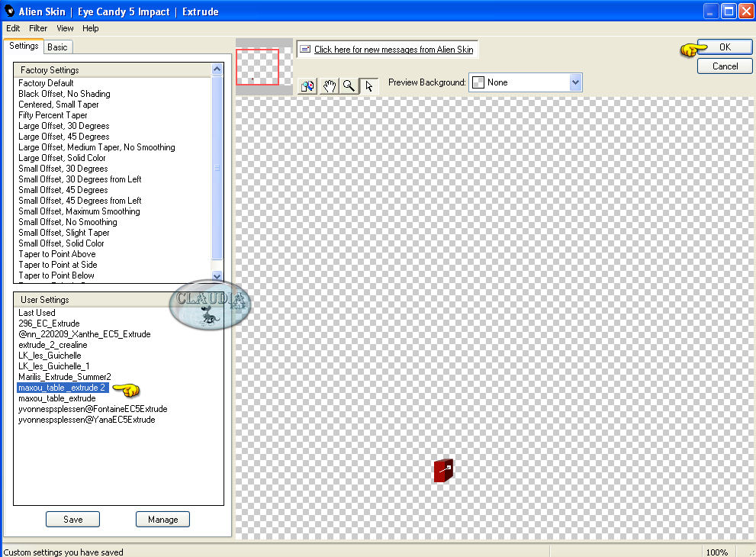Screen dimensions: 756x557
Task: Select Fifty Percent Taper preset
Action: (53, 114)
